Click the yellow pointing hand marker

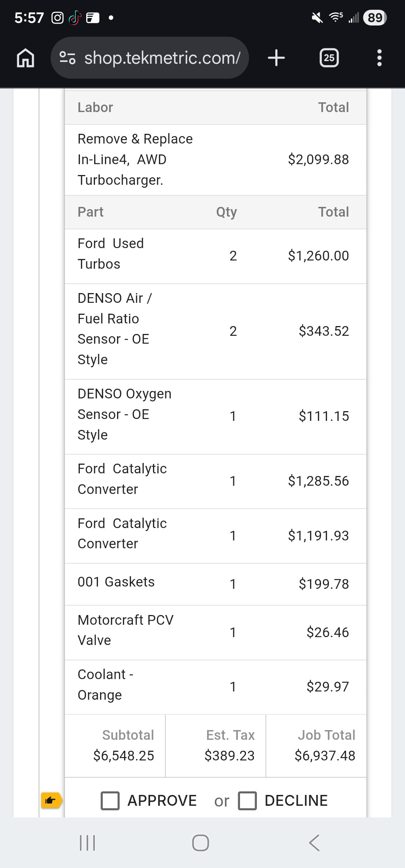[51, 801]
